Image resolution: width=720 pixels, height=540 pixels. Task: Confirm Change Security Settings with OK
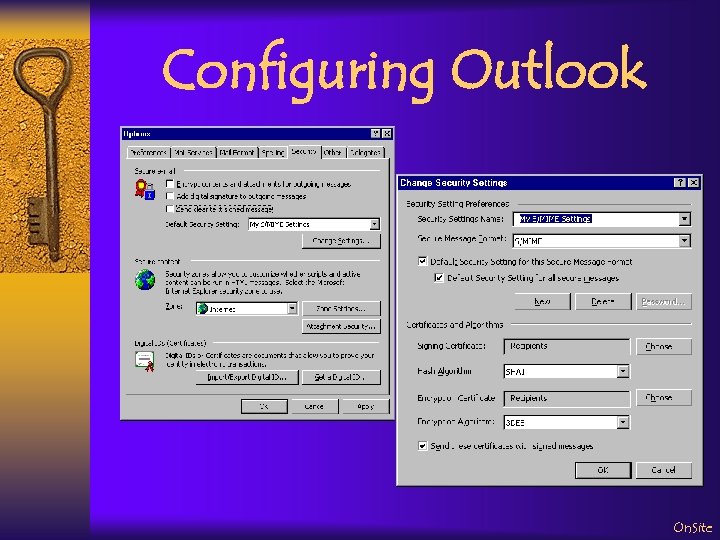pyautogui.click(x=603, y=470)
